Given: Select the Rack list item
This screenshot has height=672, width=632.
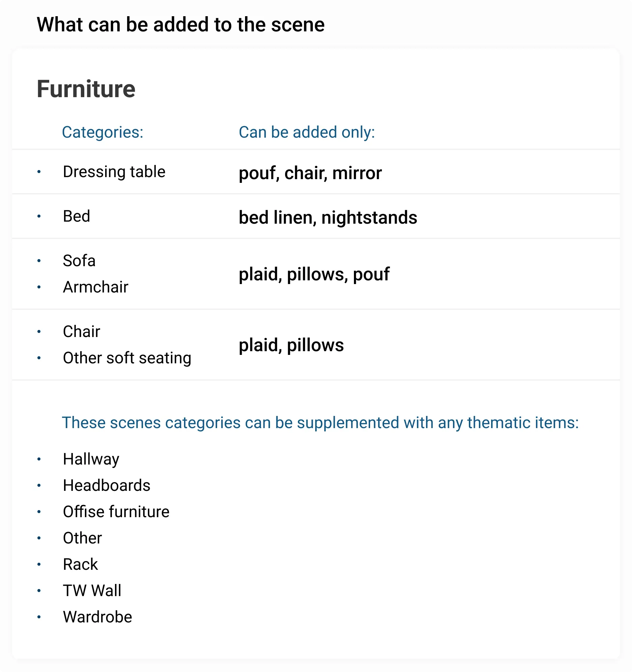Looking at the screenshot, I should [x=80, y=564].
